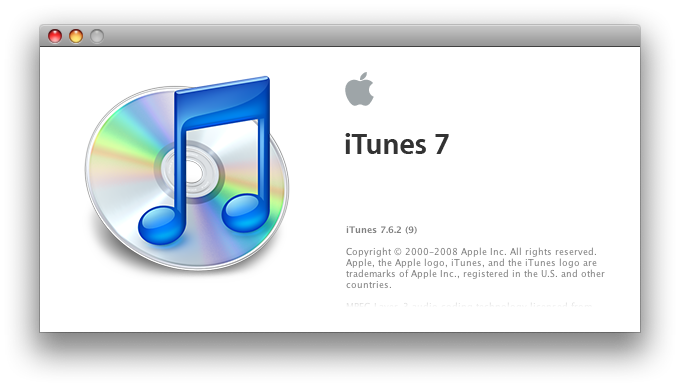Click the iTunes music note disc icon

pos(187,173)
